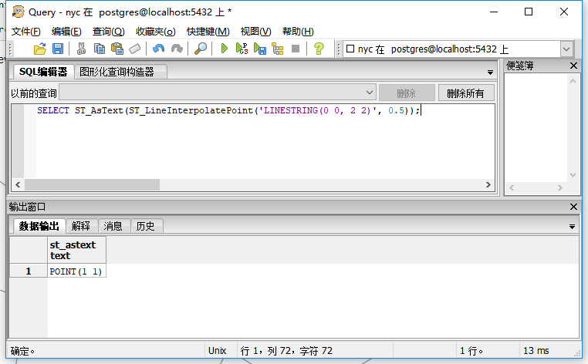
Task: Click the SQL editor horizontal scrollbar thumb
Action: [x=92, y=184]
